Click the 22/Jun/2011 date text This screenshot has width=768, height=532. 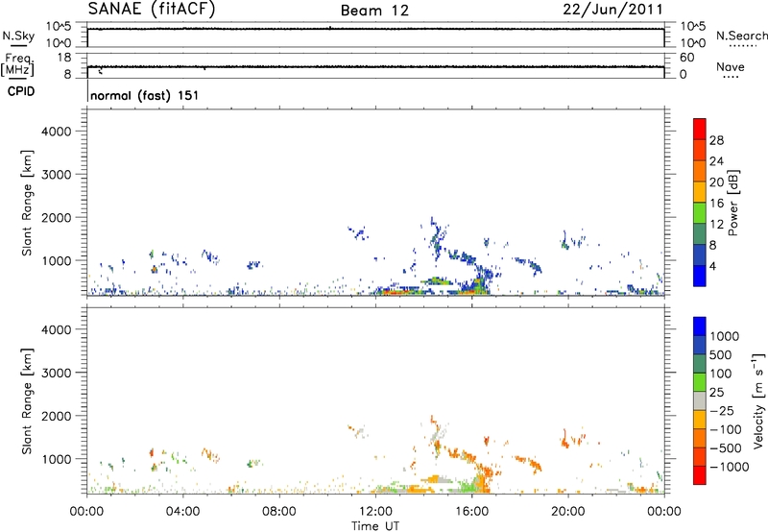612,10
